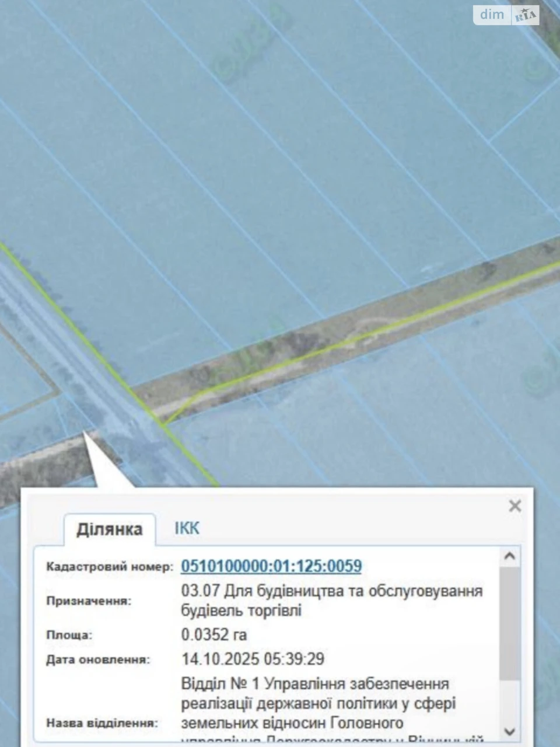This screenshot has height=747, width=560.
Task: Select the update date 14.10.2025 05:39:29
Action: (253, 659)
